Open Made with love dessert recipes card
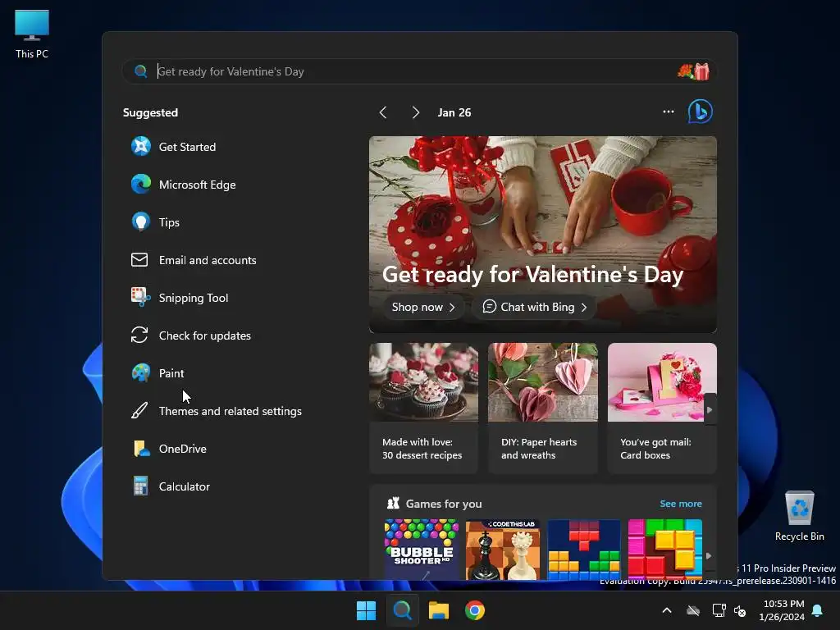This screenshot has width=840, height=630. pyautogui.click(x=423, y=409)
